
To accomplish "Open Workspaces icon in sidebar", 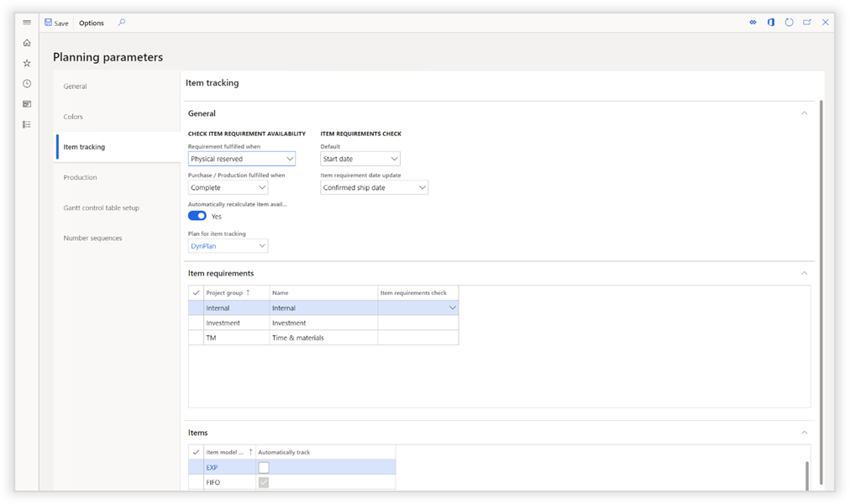I will pyautogui.click(x=27, y=104).
